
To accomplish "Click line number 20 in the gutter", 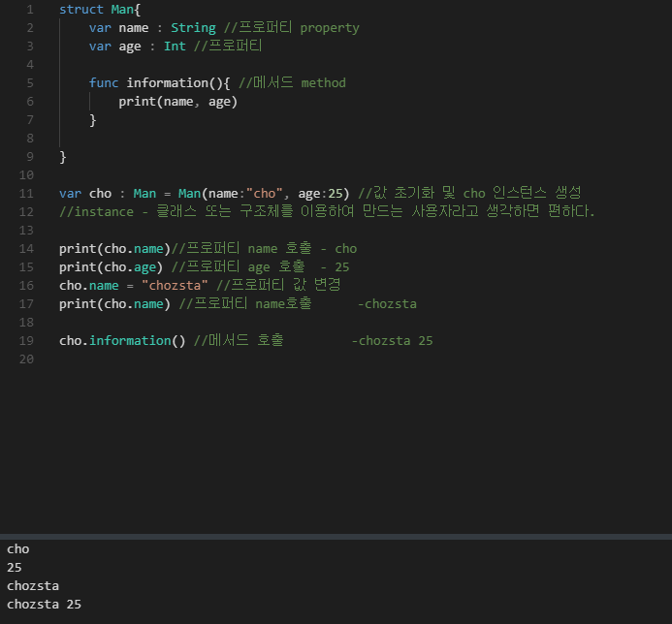I will [26, 359].
